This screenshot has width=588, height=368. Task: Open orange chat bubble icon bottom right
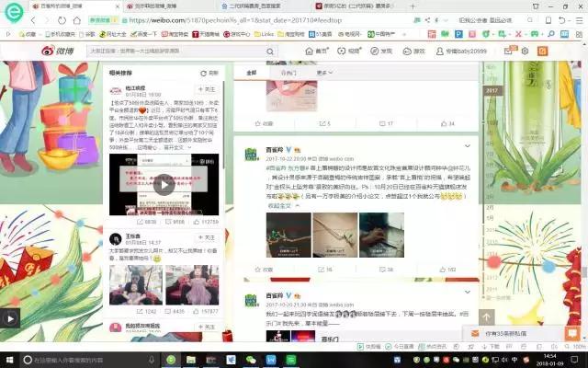point(572,333)
